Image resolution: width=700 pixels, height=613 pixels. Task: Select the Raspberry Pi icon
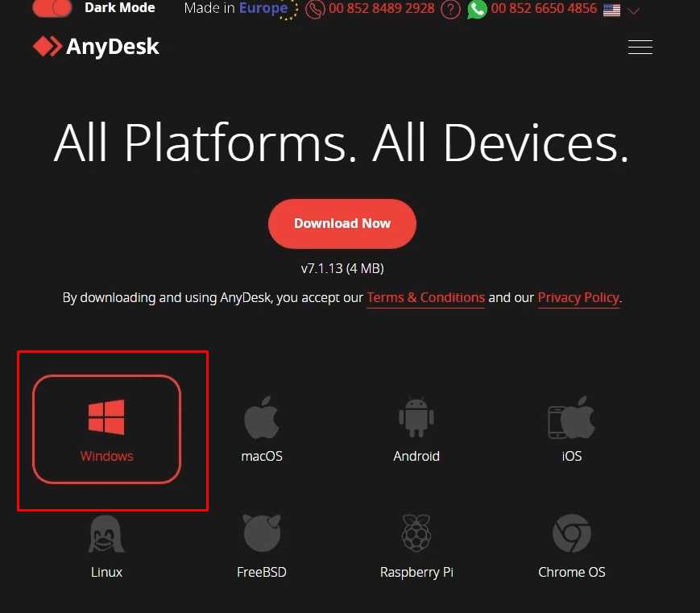pyautogui.click(x=416, y=533)
